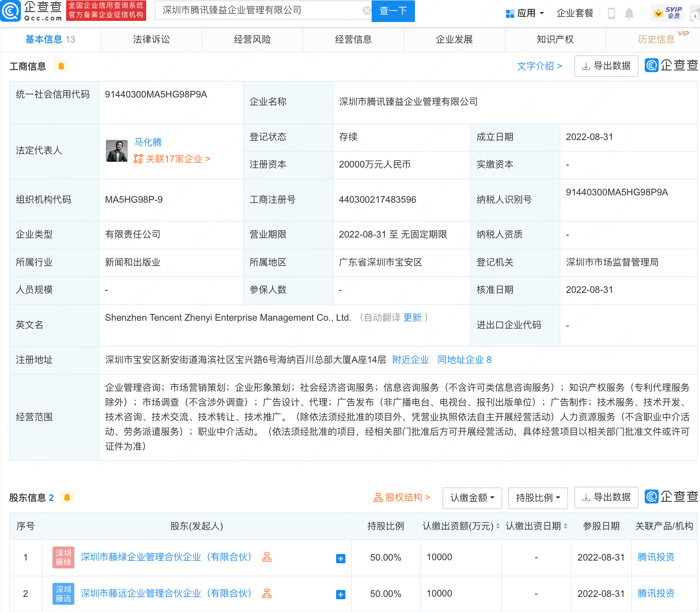Open notifications via the bell icon top right

click(x=628, y=13)
